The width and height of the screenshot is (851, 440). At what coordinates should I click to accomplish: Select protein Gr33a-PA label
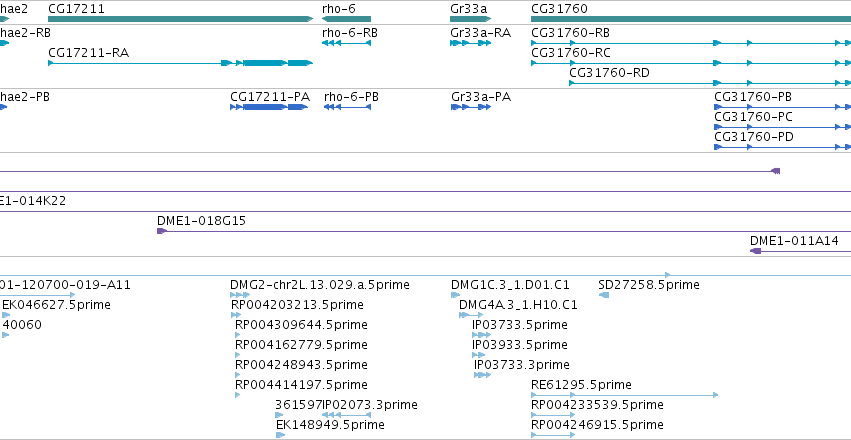[x=481, y=98]
